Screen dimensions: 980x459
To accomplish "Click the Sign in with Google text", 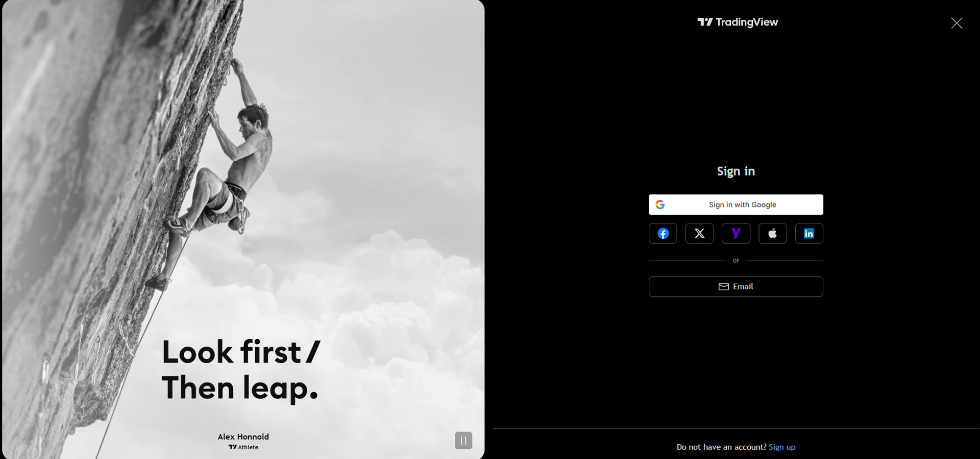I will point(742,205).
